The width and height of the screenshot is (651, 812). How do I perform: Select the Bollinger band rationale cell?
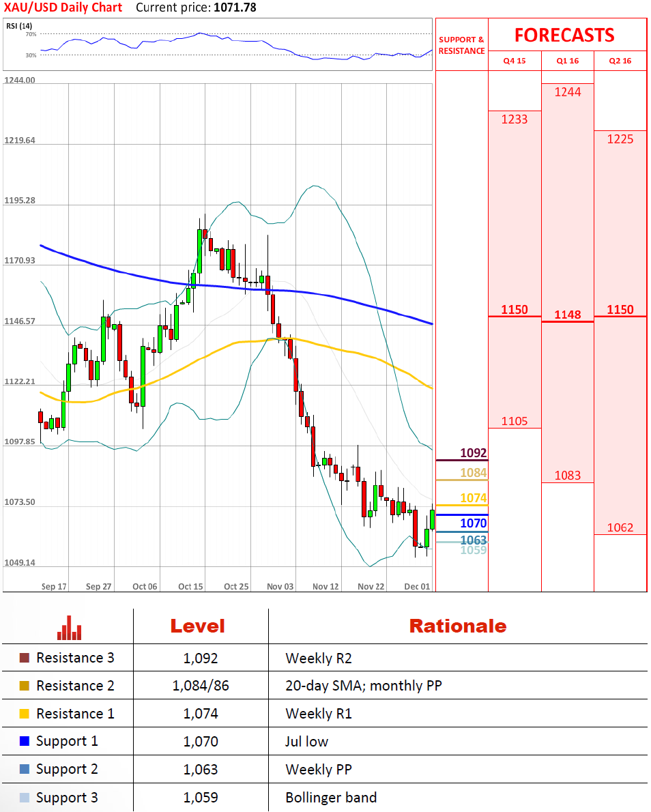(x=331, y=797)
